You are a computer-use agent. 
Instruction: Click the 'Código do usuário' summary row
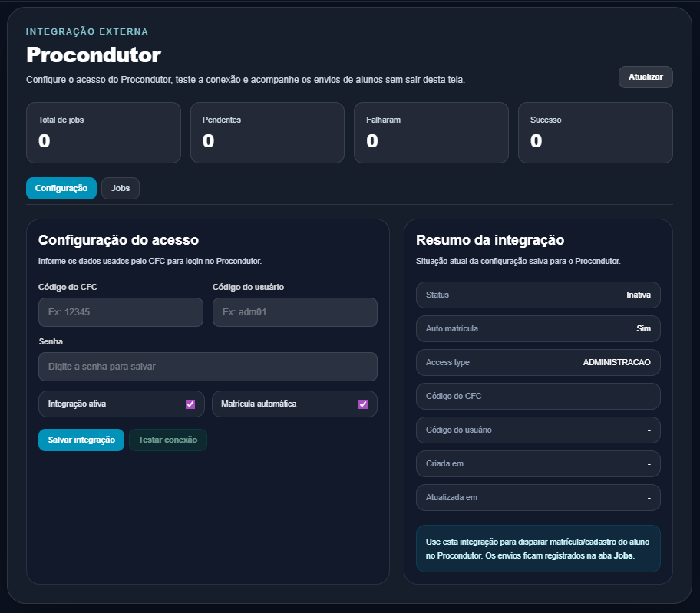(x=538, y=430)
